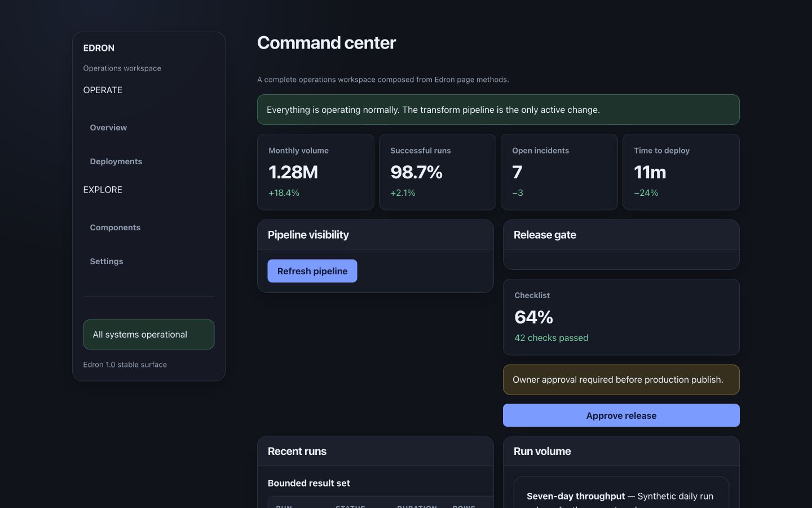Click the Pipeline visibility heading

coord(308,235)
